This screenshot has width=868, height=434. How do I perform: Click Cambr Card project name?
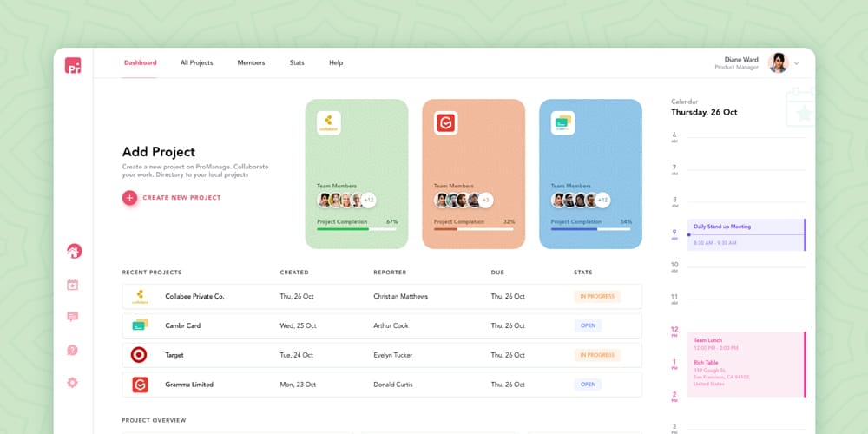coord(182,326)
